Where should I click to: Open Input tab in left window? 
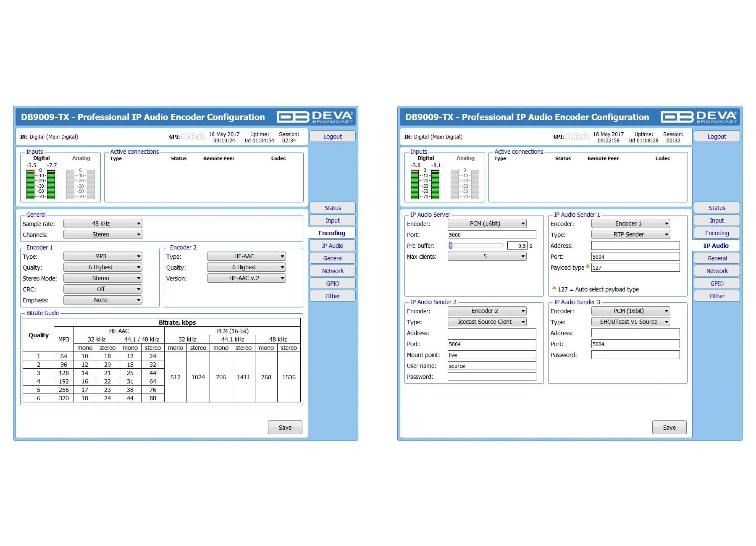point(333,220)
